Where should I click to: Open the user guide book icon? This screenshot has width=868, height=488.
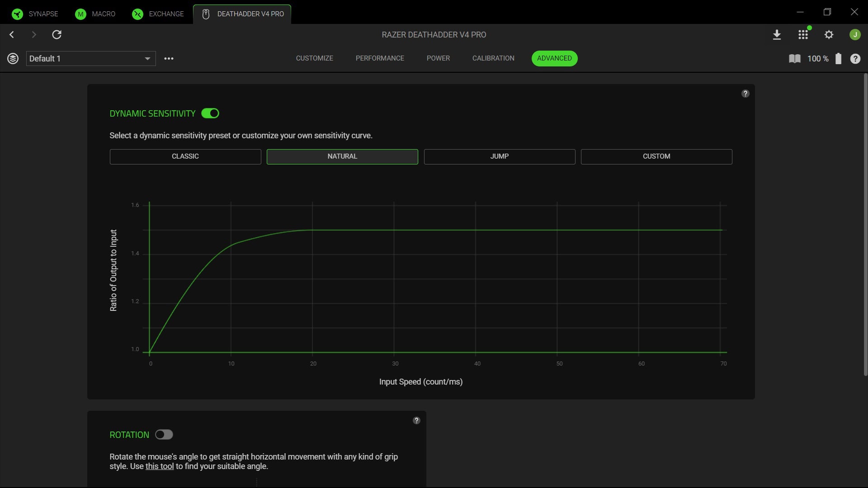click(794, 59)
